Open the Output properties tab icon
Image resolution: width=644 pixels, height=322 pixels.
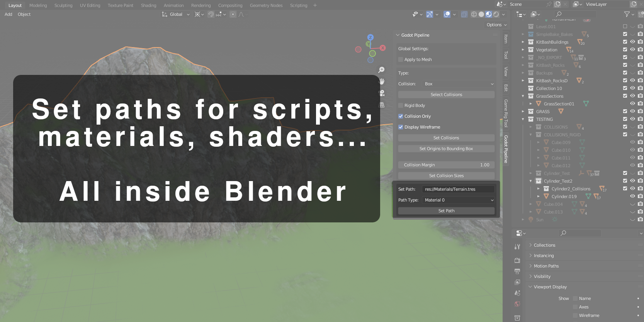coord(517,271)
